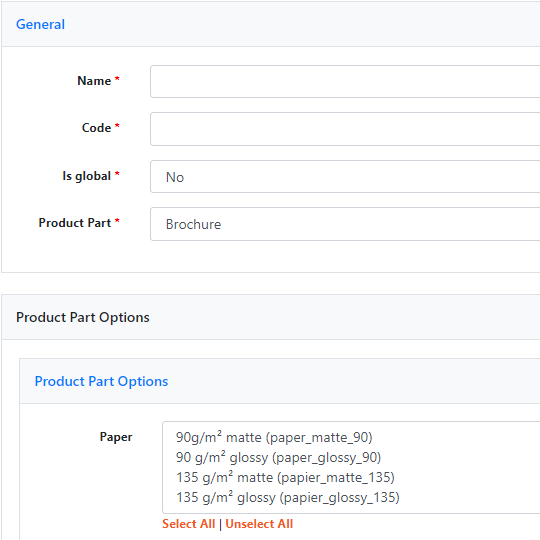Select 135 g/m² glossy (papier_glossy_135) item

coord(288,497)
